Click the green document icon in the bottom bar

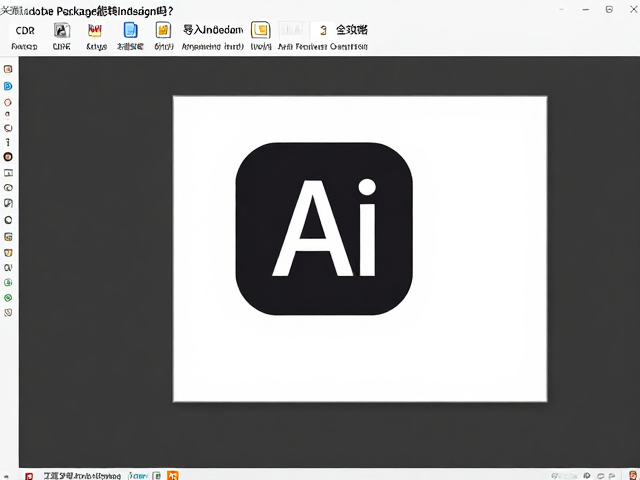pyautogui.click(x=157, y=476)
